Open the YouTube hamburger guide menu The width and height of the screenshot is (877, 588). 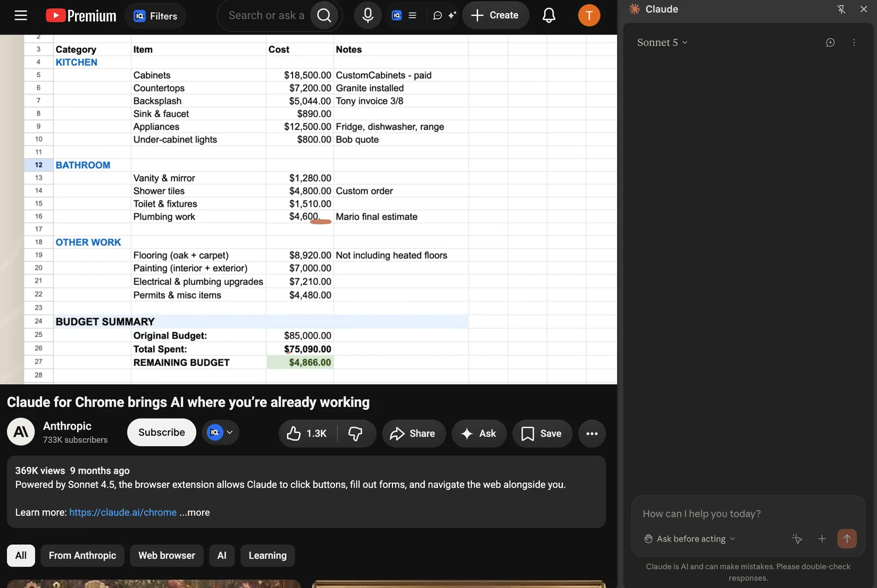[21, 15]
